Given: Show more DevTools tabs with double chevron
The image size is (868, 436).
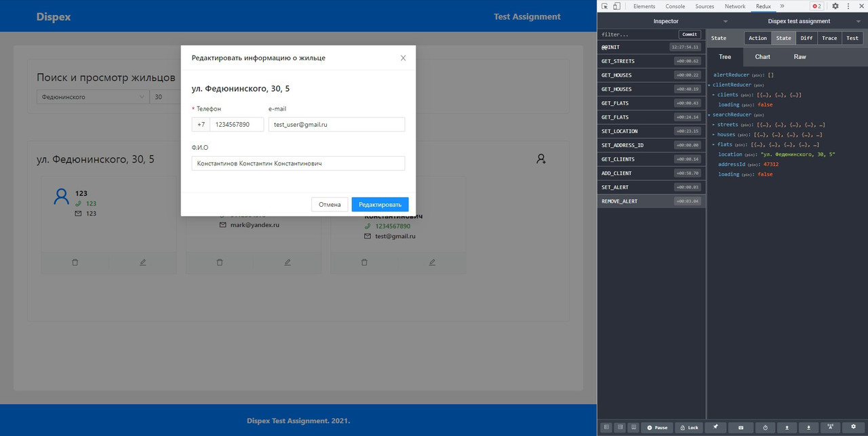Looking at the screenshot, I should (782, 6).
